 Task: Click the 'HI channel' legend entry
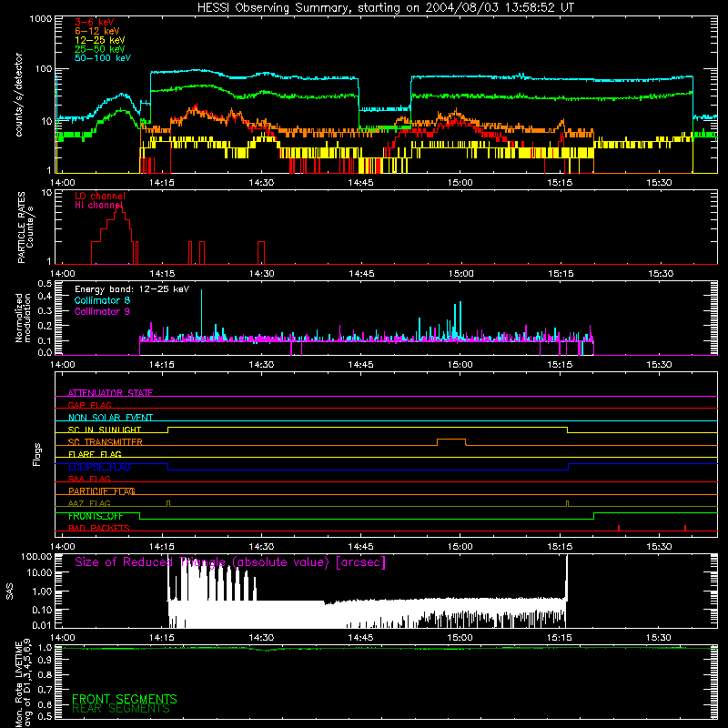(98, 206)
